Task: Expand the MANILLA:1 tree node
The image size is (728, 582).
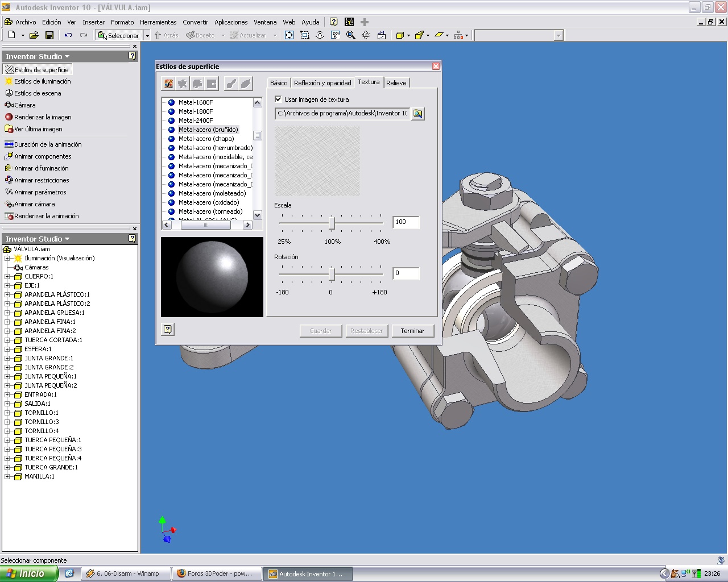Action: [x=7, y=476]
